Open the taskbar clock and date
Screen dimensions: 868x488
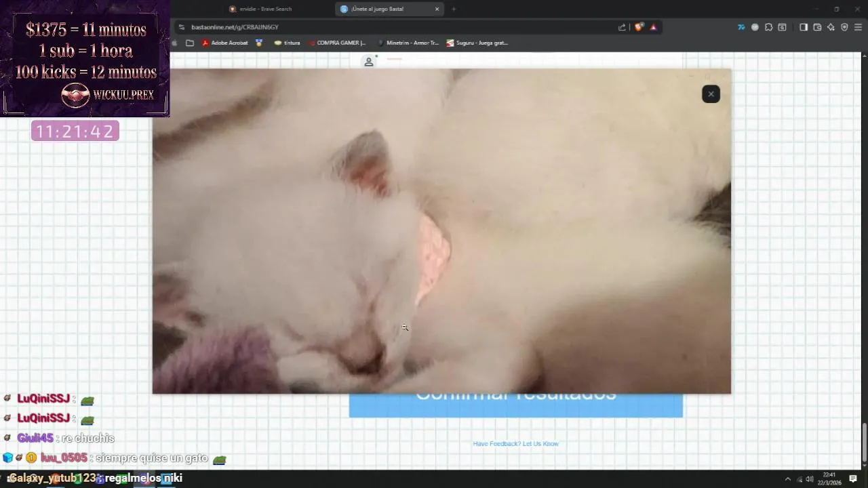tap(829, 479)
